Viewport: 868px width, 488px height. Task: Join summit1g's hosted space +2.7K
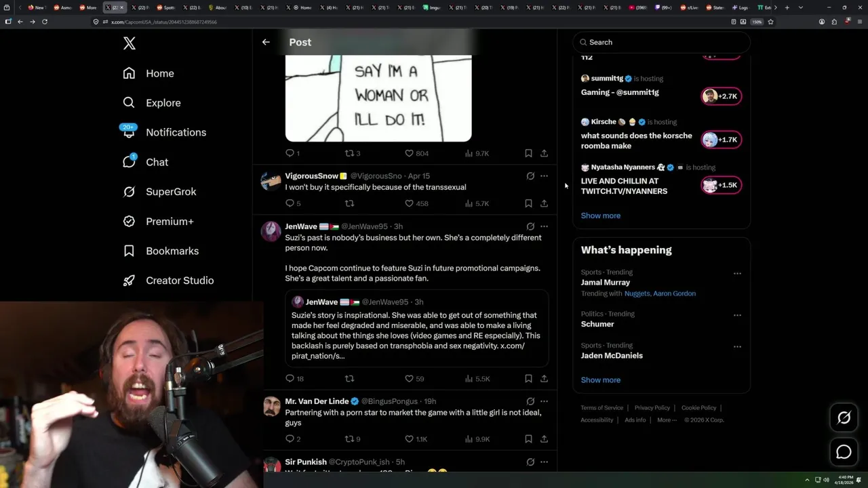click(x=721, y=96)
